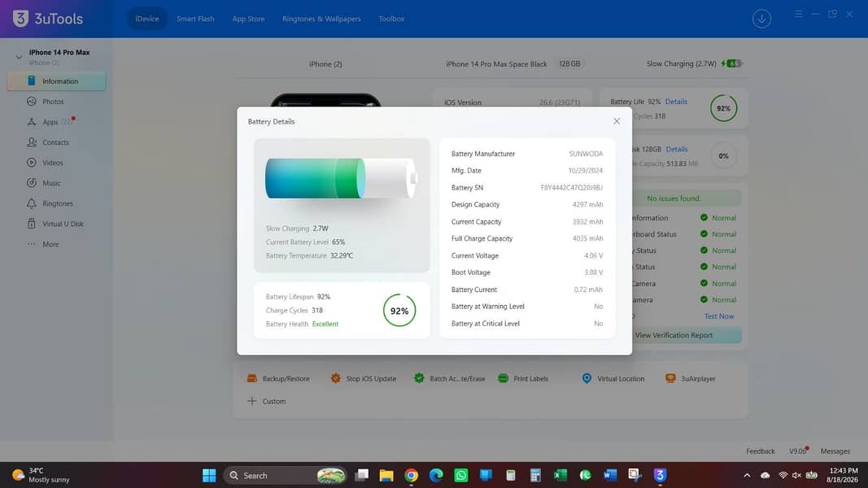Click Battery Life Details link
Image resolution: width=868 pixels, height=488 pixels.
pyautogui.click(x=676, y=102)
